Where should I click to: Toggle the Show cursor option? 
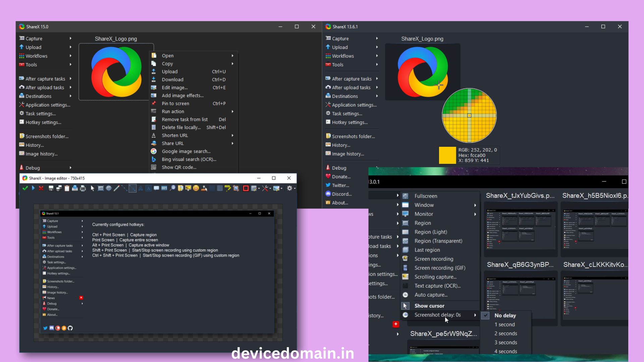pyautogui.click(x=429, y=306)
